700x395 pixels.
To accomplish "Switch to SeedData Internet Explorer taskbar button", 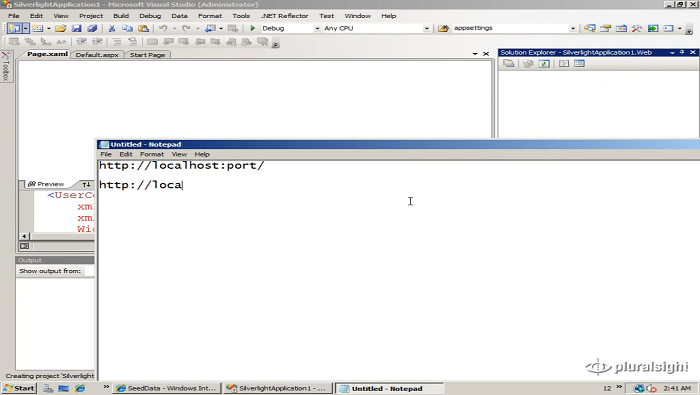I will coord(167,388).
